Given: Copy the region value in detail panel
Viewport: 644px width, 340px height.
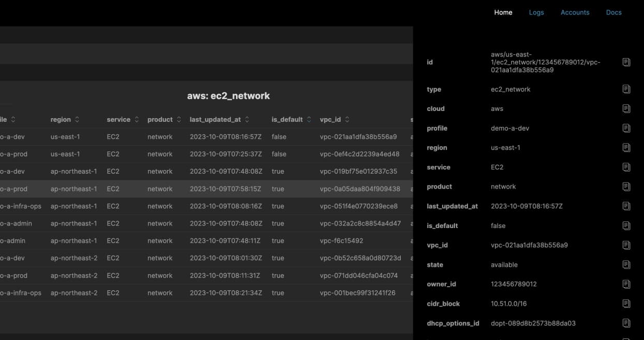Looking at the screenshot, I should [626, 148].
